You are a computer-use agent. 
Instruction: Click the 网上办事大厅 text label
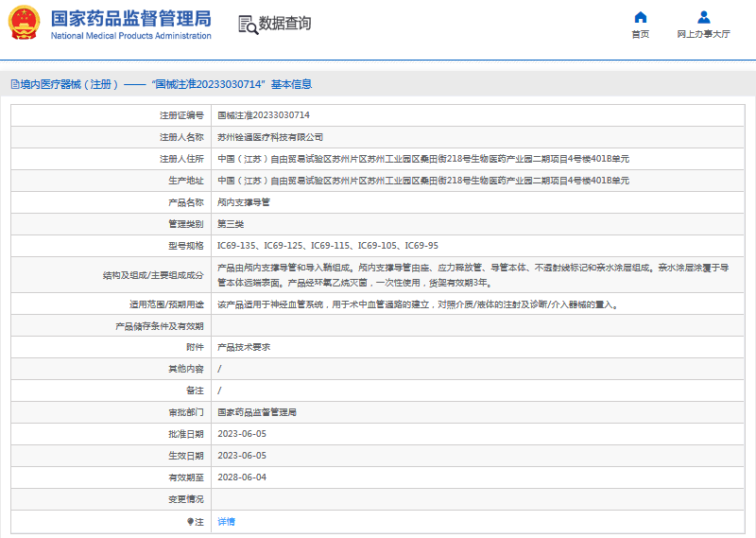[703, 34]
